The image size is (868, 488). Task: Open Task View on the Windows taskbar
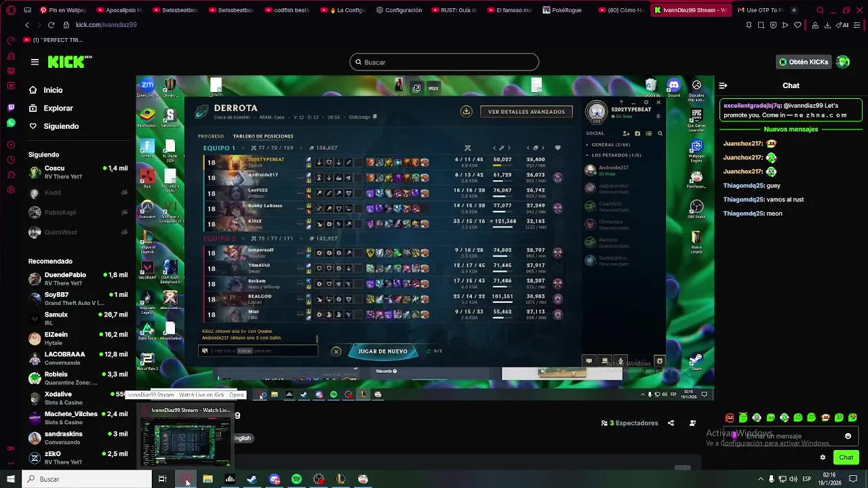pyautogui.click(x=163, y=479)
